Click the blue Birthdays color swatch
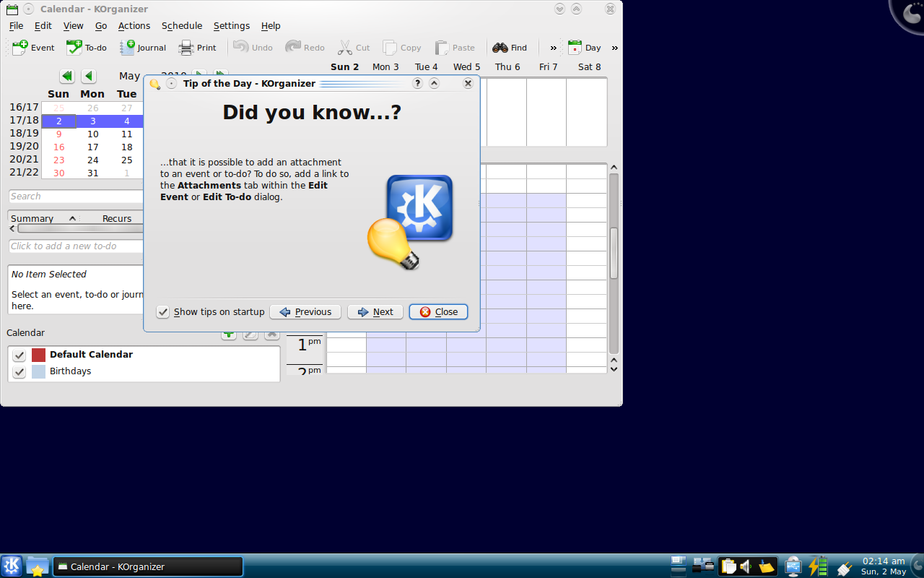The image size is (924, 578). point(39,371)
